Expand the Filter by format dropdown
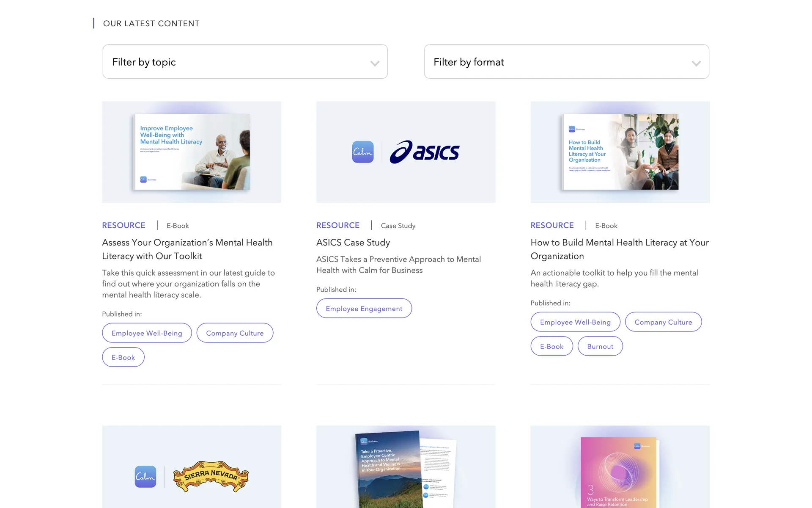The height and width of the screenshot is (508, 812). [566, 62]
